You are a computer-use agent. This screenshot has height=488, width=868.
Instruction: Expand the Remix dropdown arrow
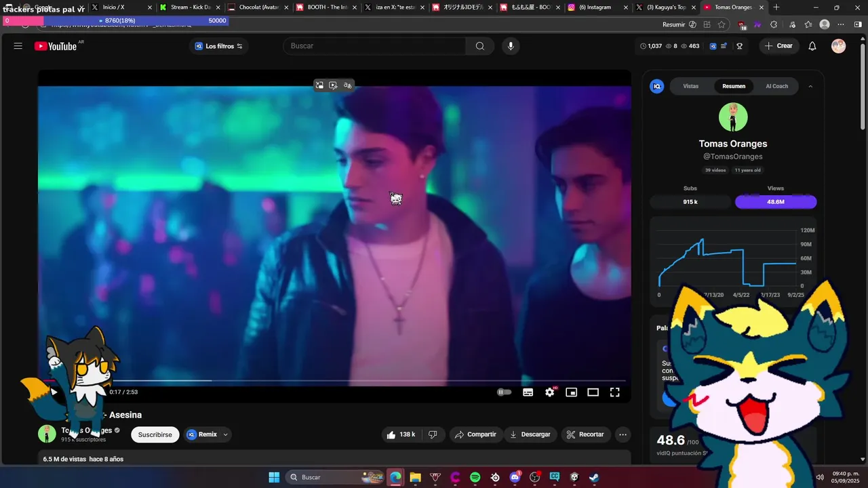(x=226, y=434)
